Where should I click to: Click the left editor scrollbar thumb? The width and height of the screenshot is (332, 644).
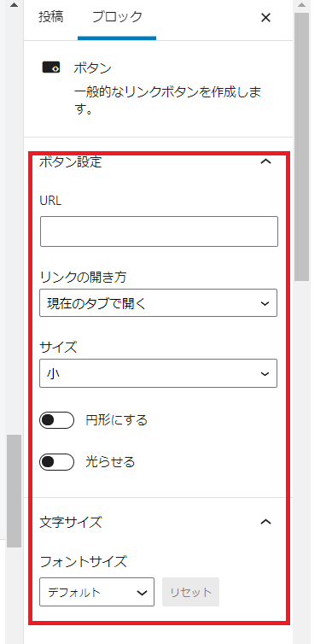click(14, 491)
